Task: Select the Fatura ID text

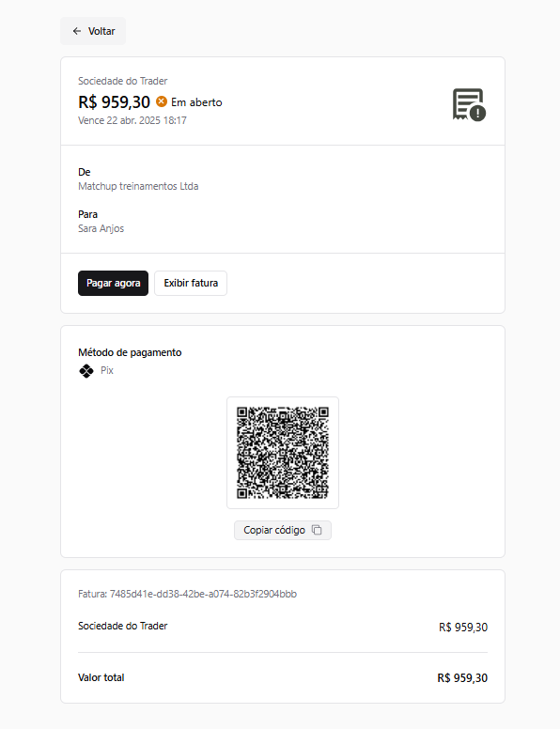Action: coord(187,594)
